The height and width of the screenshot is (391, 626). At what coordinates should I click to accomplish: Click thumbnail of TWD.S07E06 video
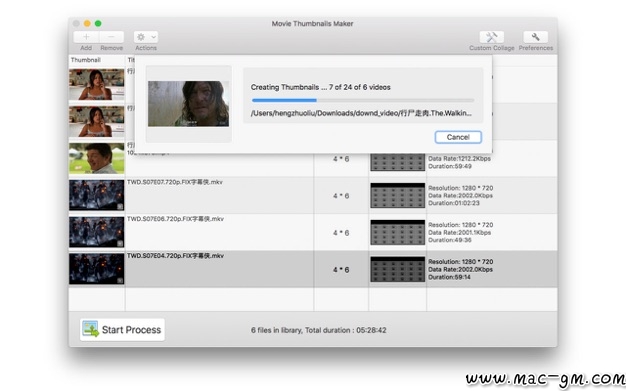pyautogui.click(x=97, y=232)
